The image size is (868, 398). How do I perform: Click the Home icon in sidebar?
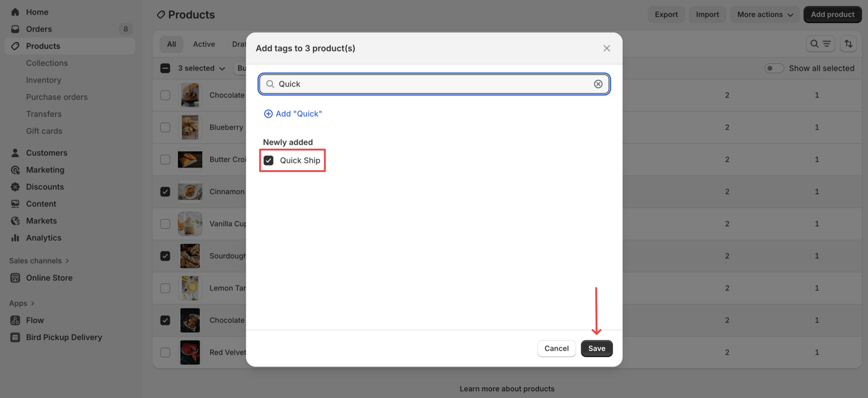[15, 12]
